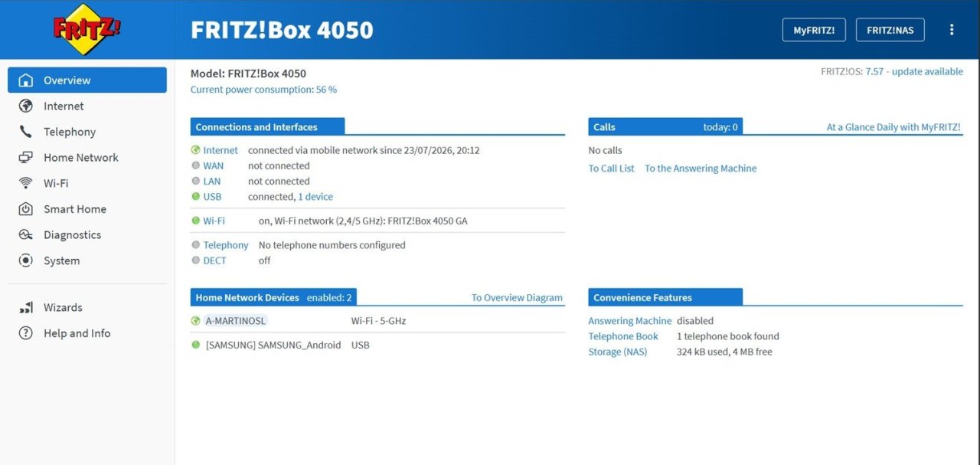980x465 pixels.
Task: Click the Help and Info question icon
Action: 26,333
